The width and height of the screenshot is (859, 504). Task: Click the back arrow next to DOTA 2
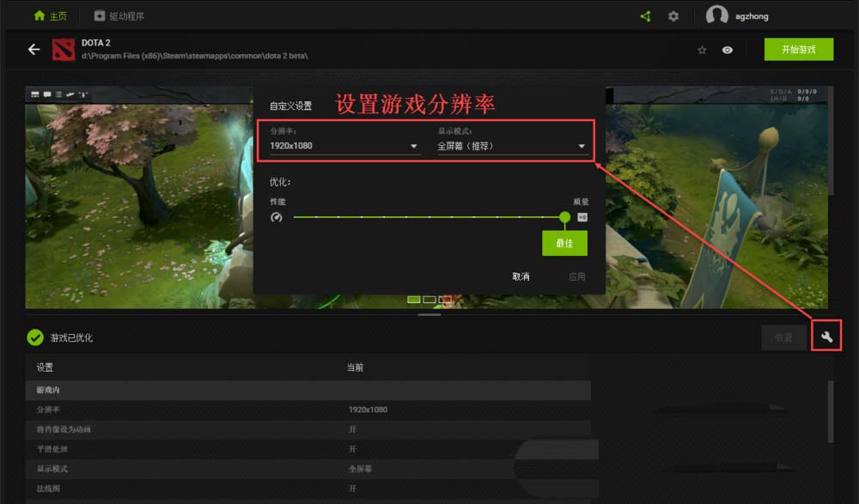tap(34, 50)
